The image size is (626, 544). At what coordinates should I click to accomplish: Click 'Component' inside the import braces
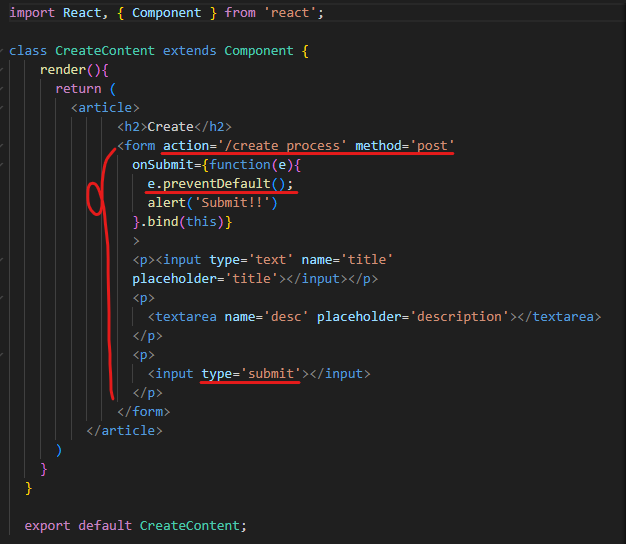click(166, 13)
